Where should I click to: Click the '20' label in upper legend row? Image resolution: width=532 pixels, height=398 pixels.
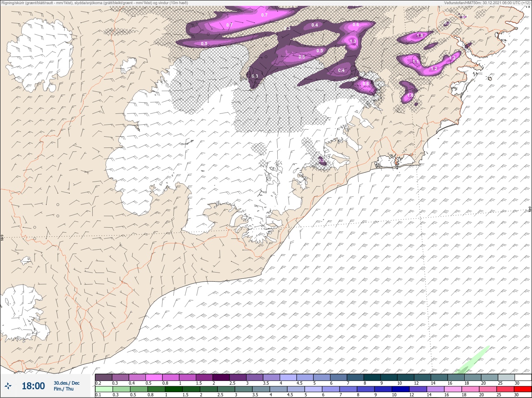click(483, 383)
